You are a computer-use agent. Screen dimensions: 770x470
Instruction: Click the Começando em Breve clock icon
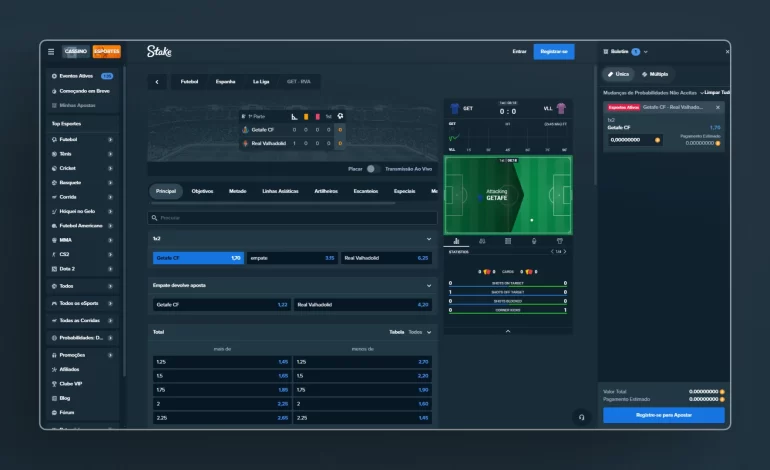pyautogui.click(x=54, y=91)
